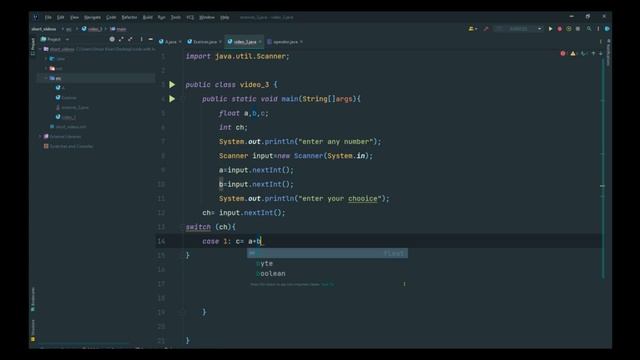Viewport: 640px width, 360px height.
Task: Open editor tabs three-dot menu
Action: pos(600,42)
